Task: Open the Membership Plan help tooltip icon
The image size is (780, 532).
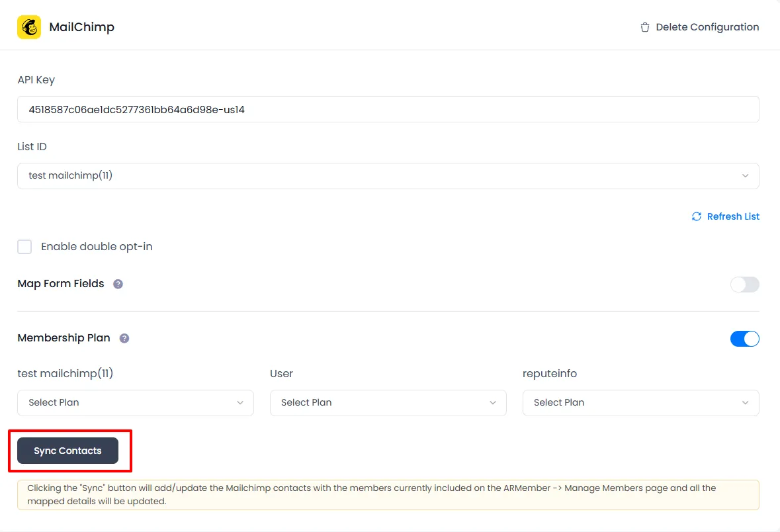Action: click(124, 338)
